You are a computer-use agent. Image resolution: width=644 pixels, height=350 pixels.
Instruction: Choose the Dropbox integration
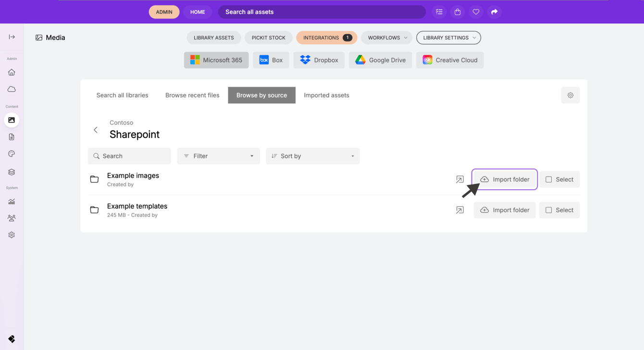pyautogui.click(x=319, y=60)
